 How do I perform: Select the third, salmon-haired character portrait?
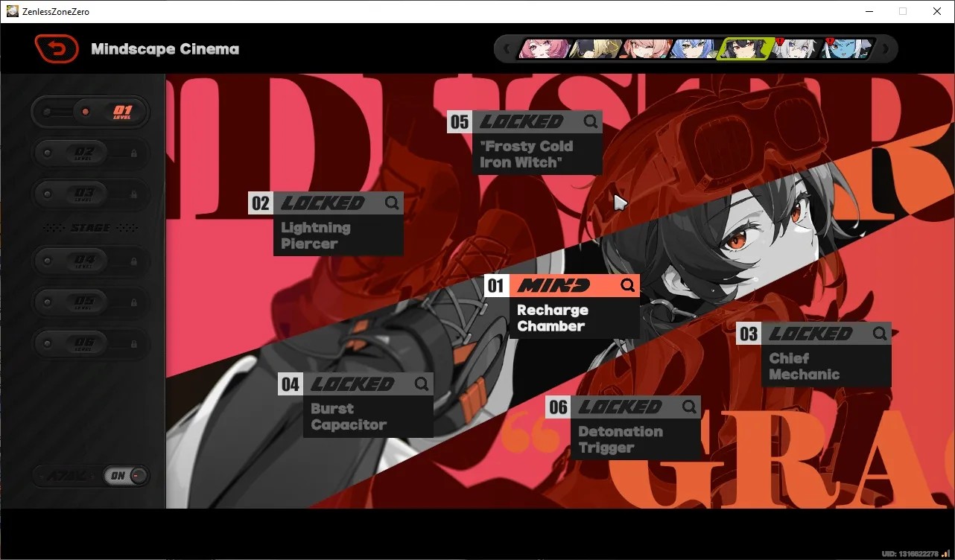pyautogui.click(x=644, y=49)
